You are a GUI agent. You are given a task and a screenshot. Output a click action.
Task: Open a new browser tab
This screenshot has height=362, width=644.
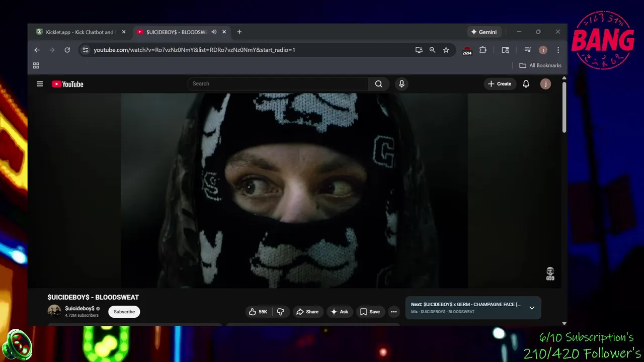click(x=239, y=32)
